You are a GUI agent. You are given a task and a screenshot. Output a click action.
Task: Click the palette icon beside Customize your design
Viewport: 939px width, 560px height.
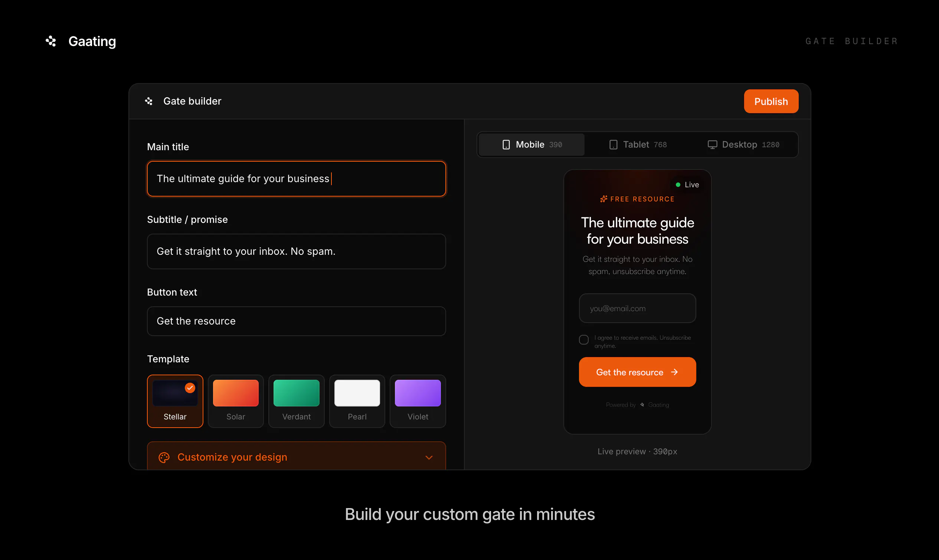coord(164,457)
